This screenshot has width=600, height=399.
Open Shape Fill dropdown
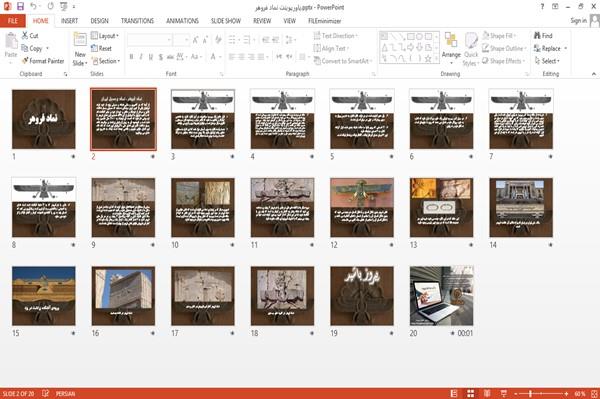pyautogui.click(x=499, y=36)
